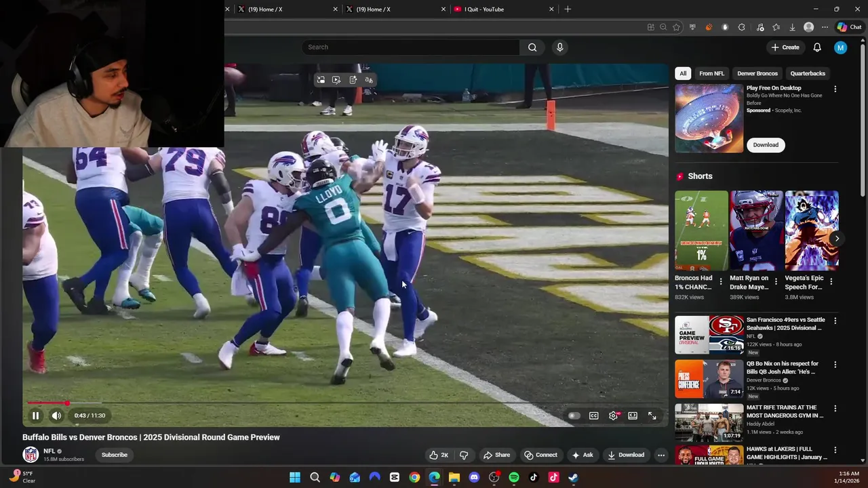Open the video player settings gear
868x488 pixels.
point(613,415)
